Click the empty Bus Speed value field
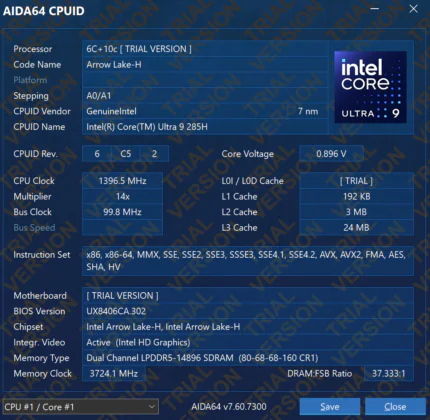 [122, 228]
